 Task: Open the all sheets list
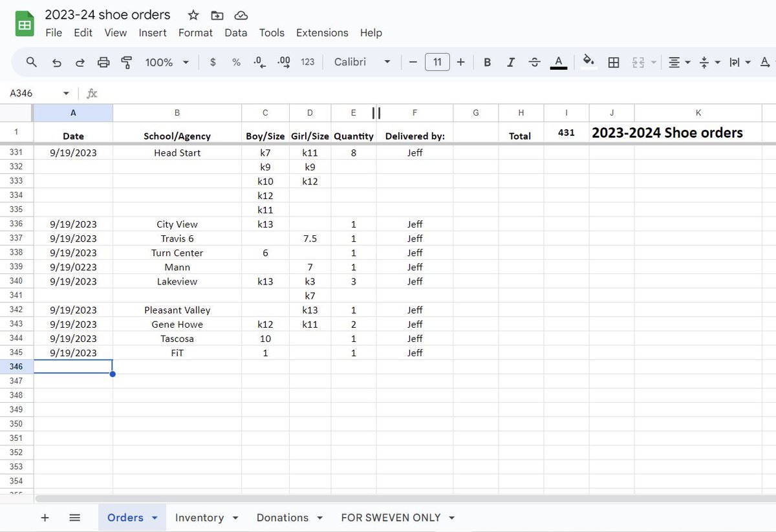(74, 518)
